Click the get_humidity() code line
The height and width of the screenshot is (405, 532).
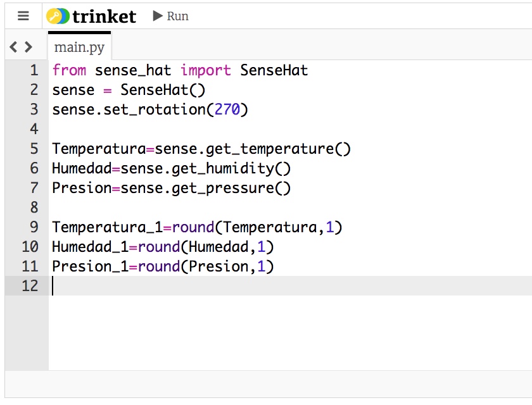click(x=171, y=168)
